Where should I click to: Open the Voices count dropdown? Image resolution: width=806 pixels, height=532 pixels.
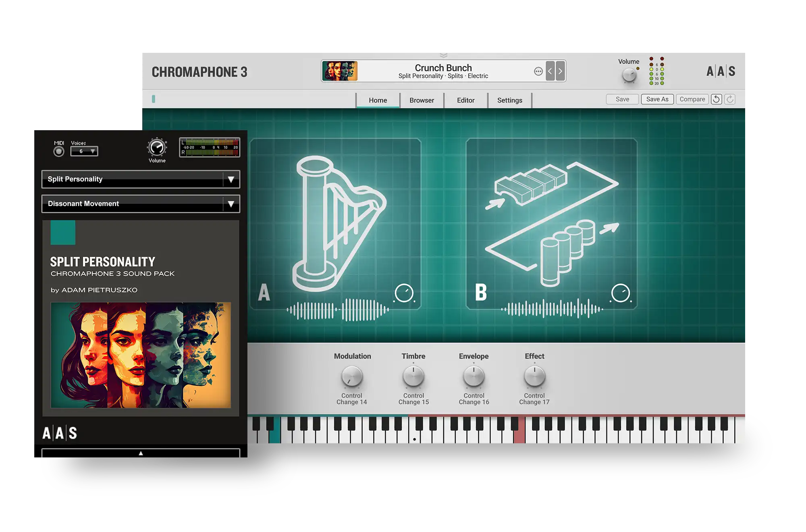(84, 151)
